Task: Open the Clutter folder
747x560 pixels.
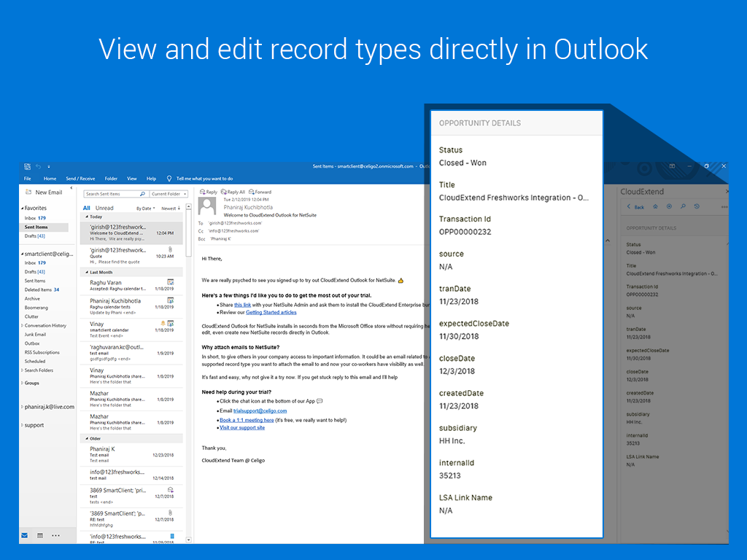Action: (31, 316)
